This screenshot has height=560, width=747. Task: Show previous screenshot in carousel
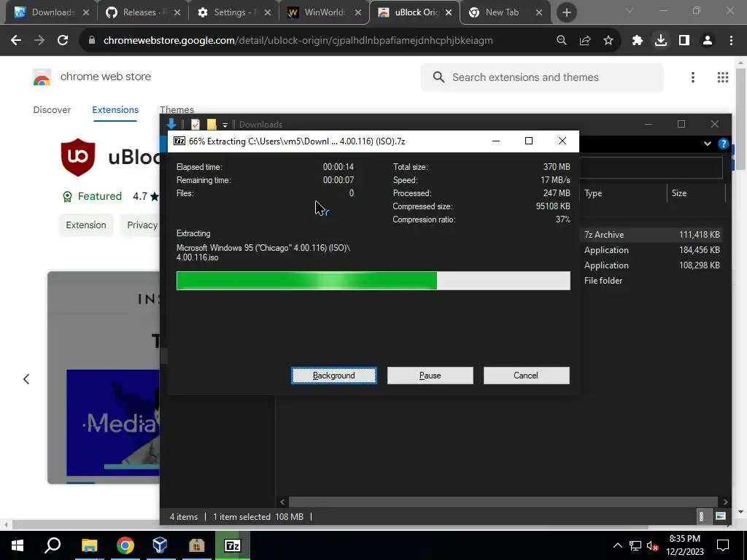(26, 379)
